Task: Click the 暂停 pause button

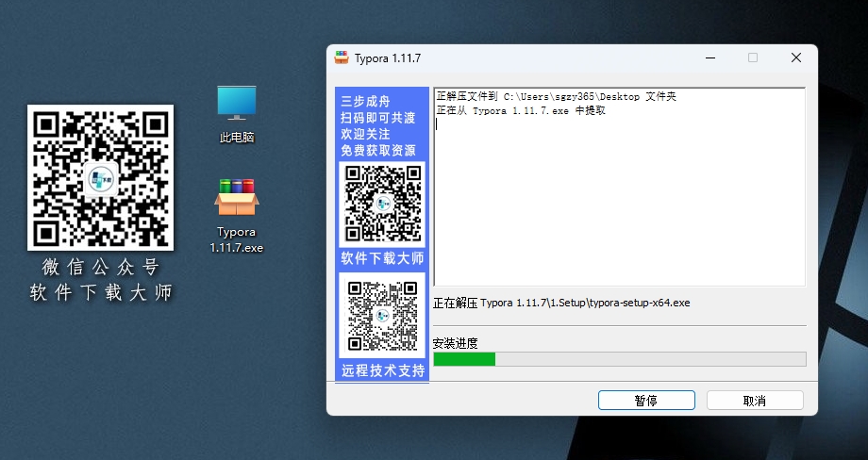Action: pos(646,401)
